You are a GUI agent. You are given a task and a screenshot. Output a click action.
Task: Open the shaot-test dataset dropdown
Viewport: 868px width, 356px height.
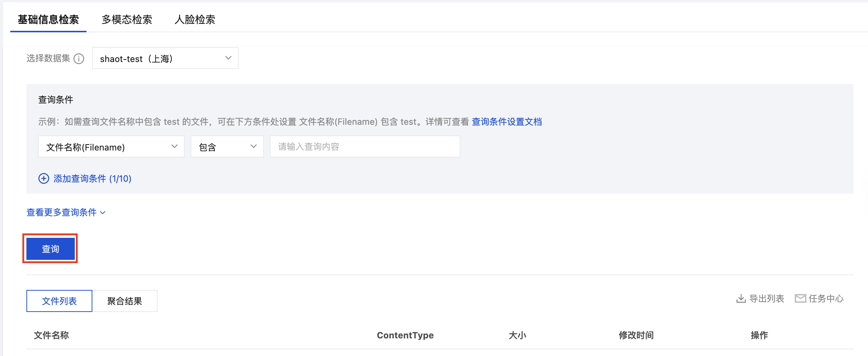(x=165, y=58)
